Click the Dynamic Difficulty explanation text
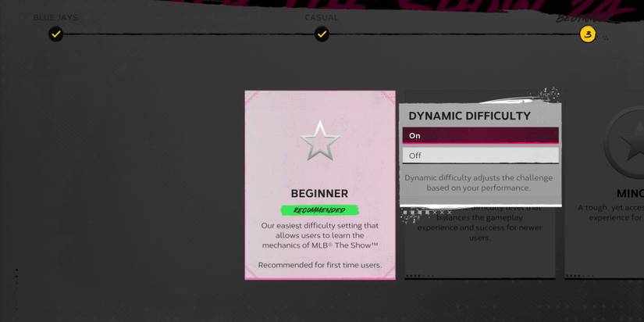The width and height of the screenshot is (644, 322). point(479,183)
